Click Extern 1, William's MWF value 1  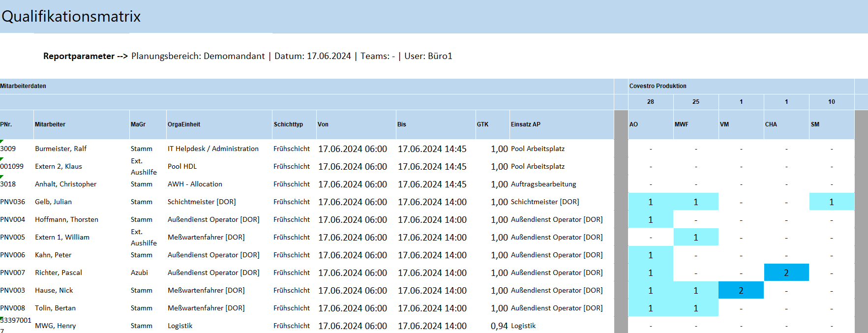click(x=696, y=237)
